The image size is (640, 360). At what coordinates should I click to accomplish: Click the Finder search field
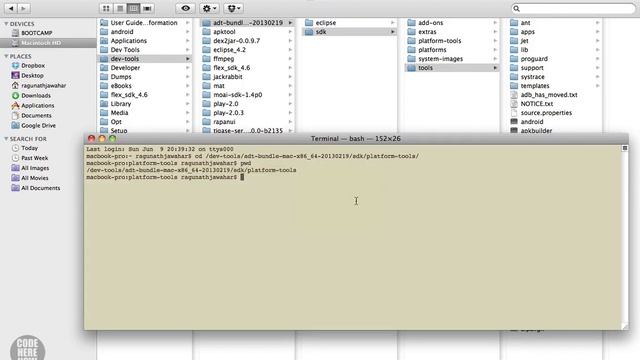click(573, 9)
